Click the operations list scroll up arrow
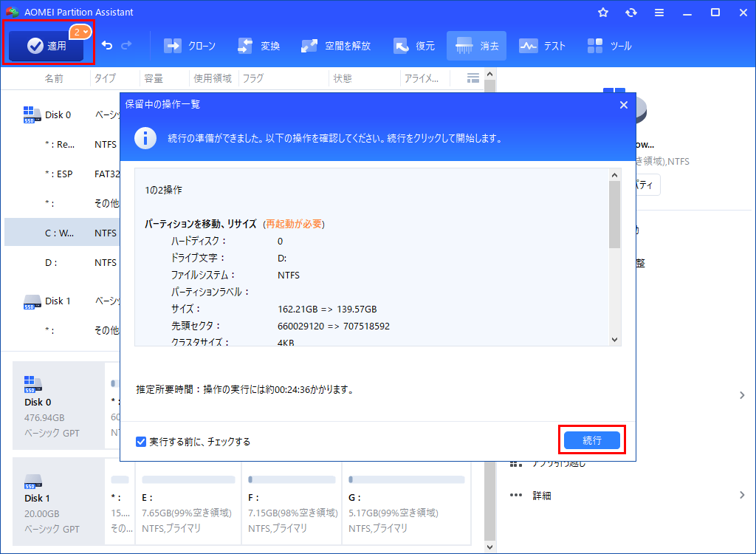The width and height of the screenshot is (756, 554). 614,174
